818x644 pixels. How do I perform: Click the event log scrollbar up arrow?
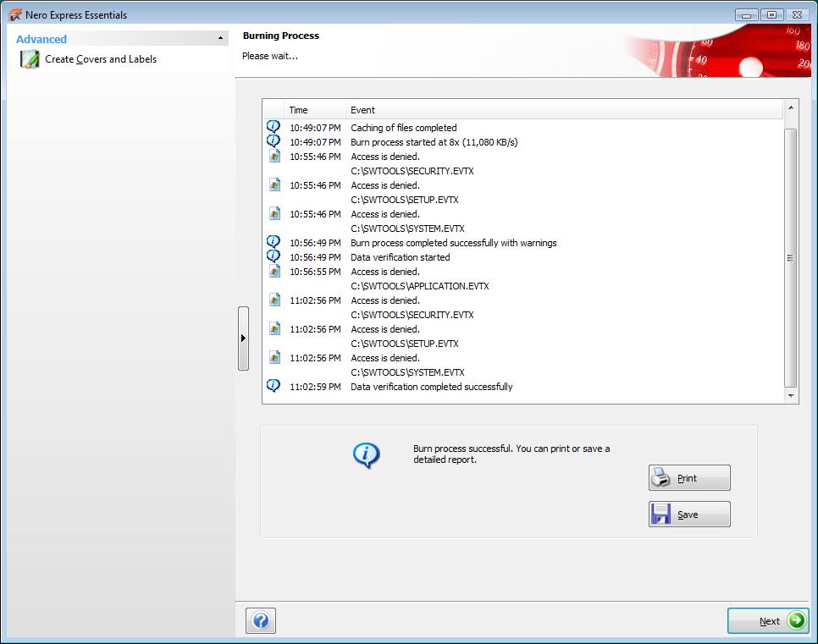click(x=791, y=107)
